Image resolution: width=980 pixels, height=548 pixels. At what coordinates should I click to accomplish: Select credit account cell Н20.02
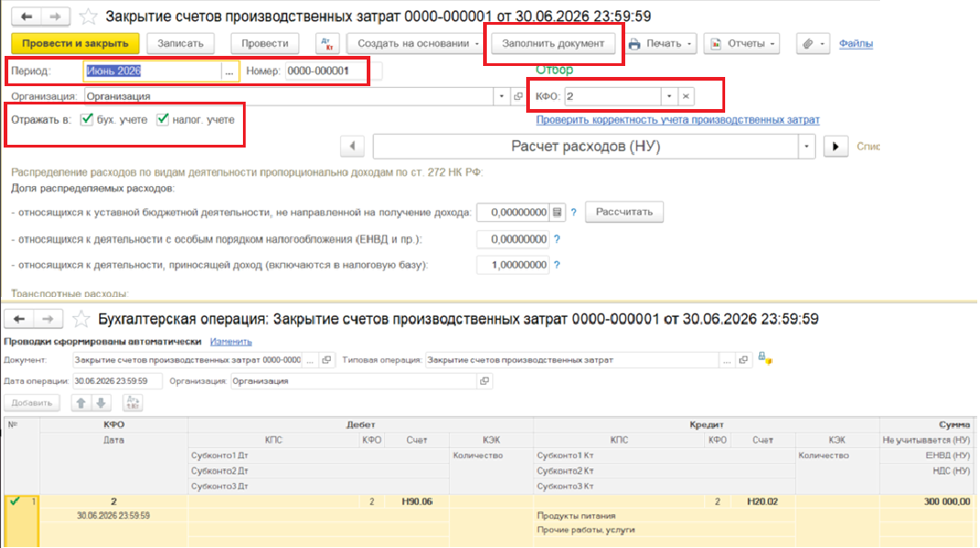(x=762, y=502)
